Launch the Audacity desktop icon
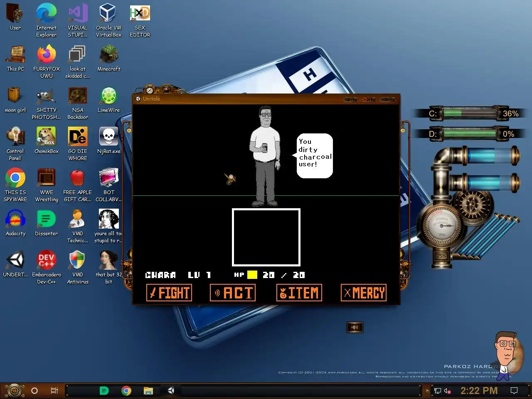Image resolution: width=532 pixels, height=399 pixels. (x=15, y=223)
